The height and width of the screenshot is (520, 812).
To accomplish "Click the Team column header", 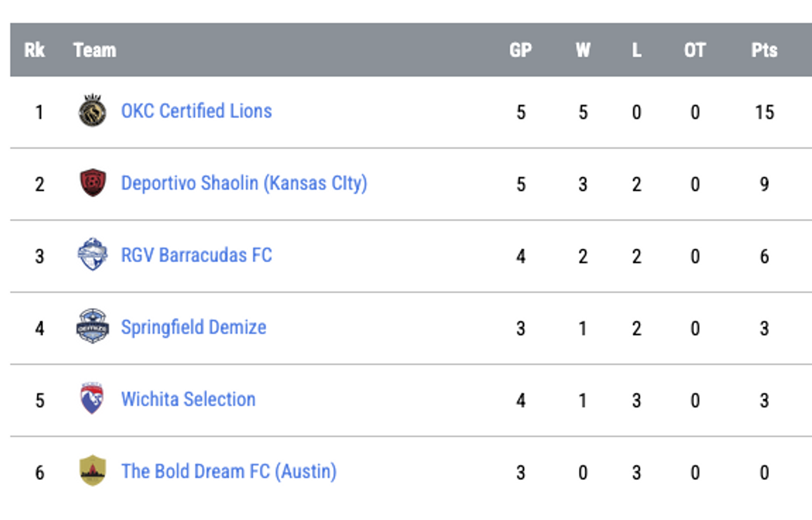I will tap(95, 50).
